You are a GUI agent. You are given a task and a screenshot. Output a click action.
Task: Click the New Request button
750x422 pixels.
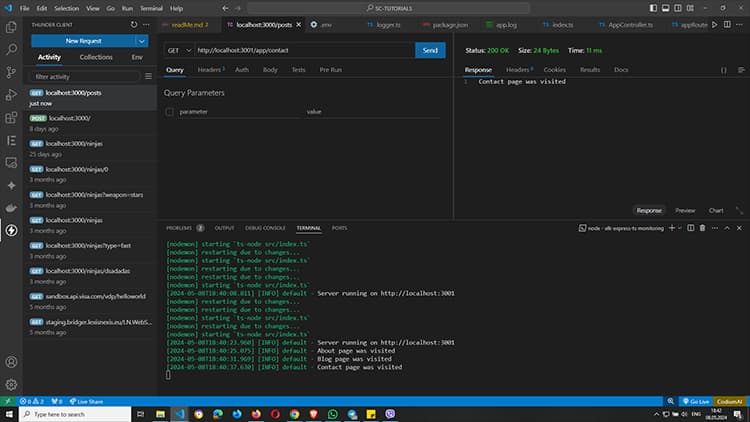pos(83,41)
